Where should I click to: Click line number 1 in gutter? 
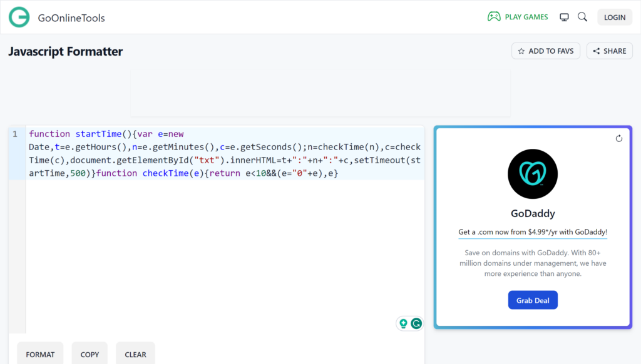pyautogui.click(x=15, y=134)
